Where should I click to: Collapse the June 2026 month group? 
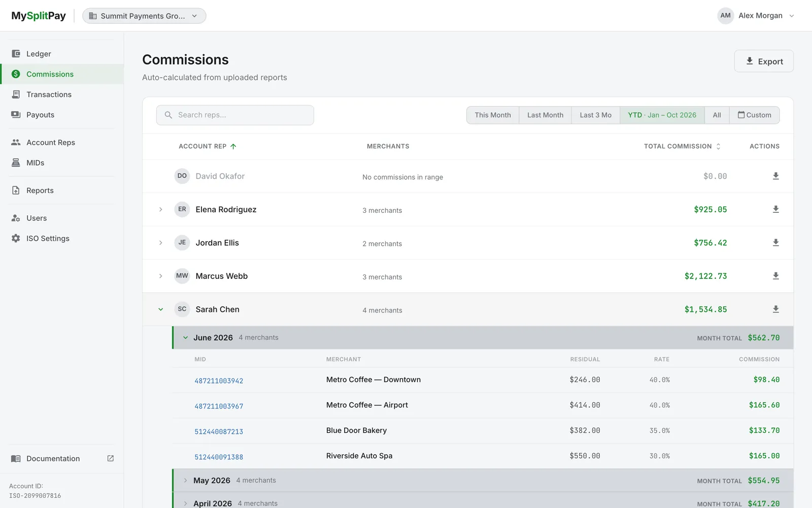pos(185,338)
